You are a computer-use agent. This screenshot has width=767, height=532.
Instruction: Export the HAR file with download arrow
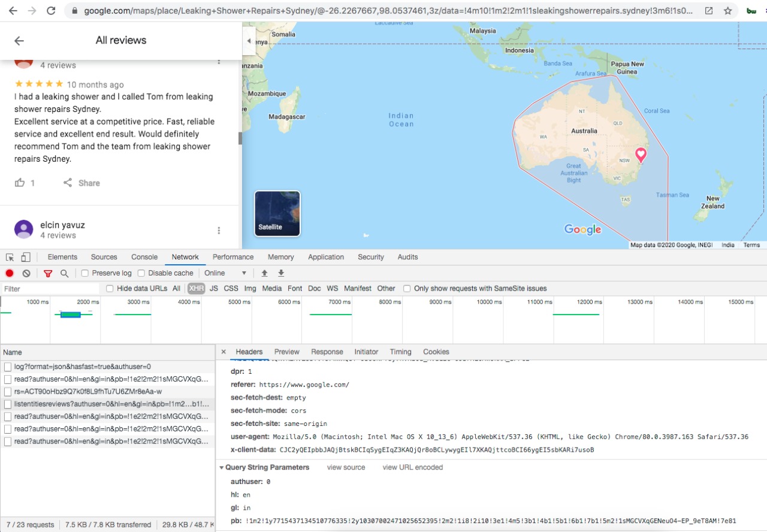[281, 273]
